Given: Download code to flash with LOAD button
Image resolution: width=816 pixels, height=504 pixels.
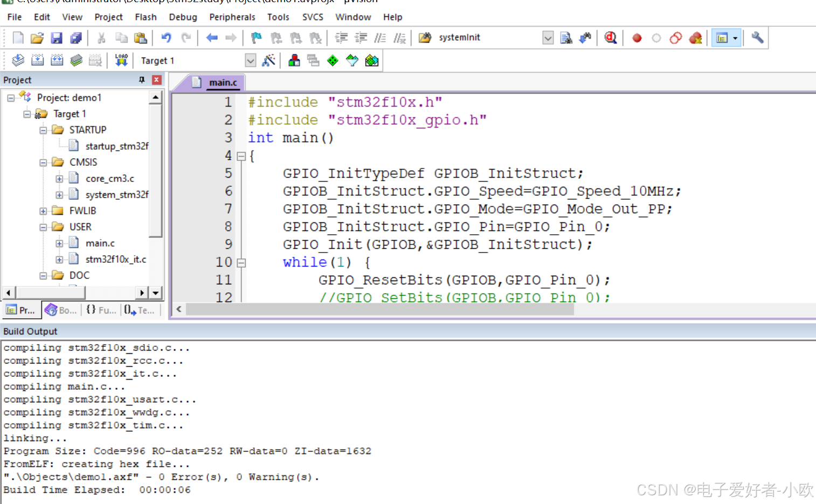Looking at the screenshot, I should click(x=121, y=60).
